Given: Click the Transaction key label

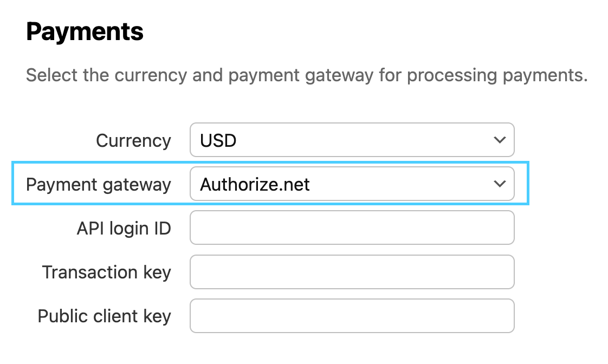Looking at the screenshot, I should coord(106,272).
